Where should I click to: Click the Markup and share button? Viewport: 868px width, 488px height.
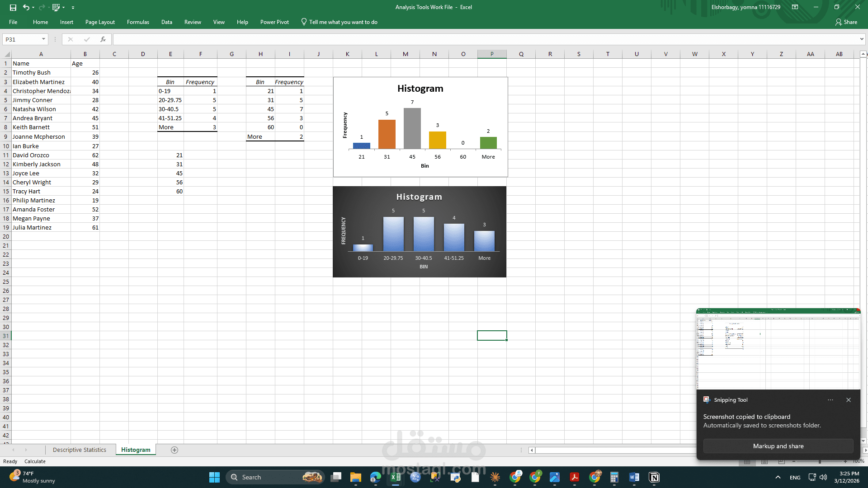point(778,446)
